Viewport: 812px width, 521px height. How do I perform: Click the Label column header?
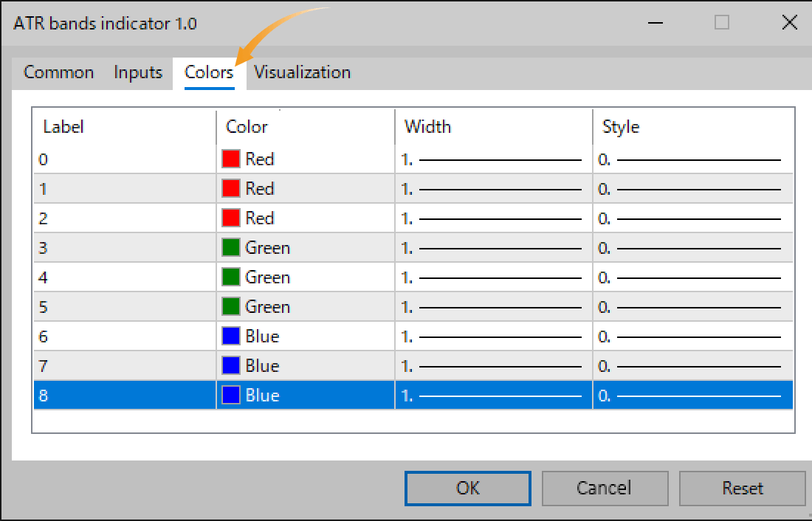(x=63, y=127)
